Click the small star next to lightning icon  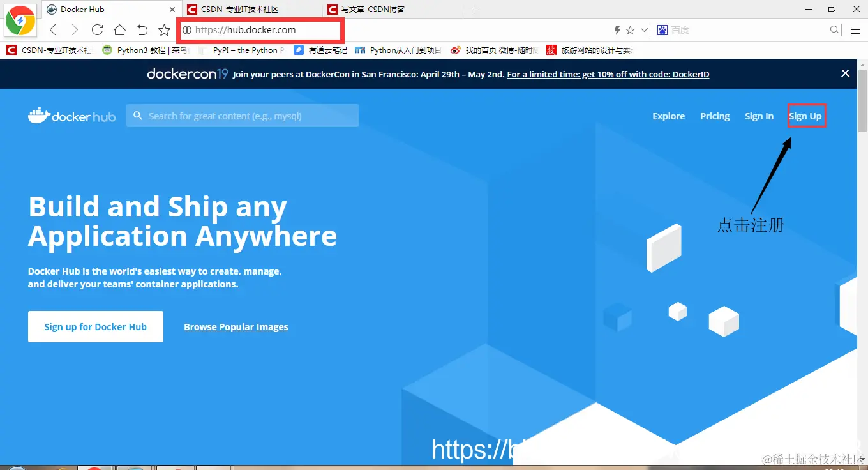pyautogui.click(x=631, y=30)
